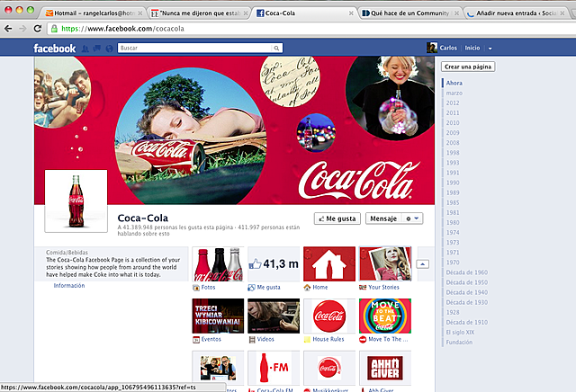Click the Home link label
The width and height of the screenshot is (576, 392).
pyautogui.click(x=320, y=288)
